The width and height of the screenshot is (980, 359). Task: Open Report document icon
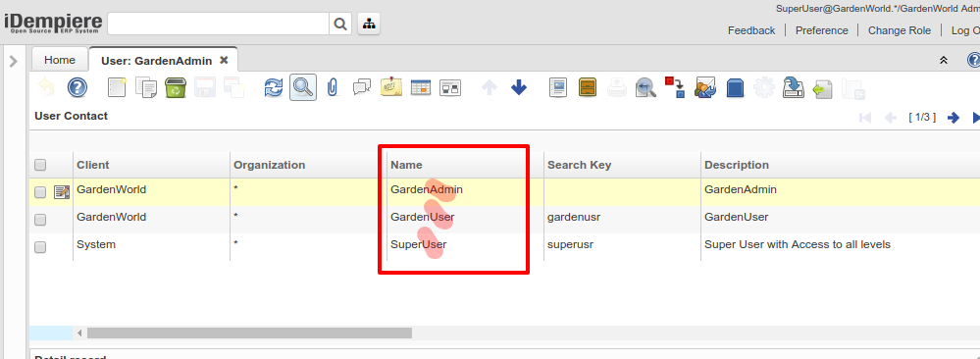(x=558, y=87)
